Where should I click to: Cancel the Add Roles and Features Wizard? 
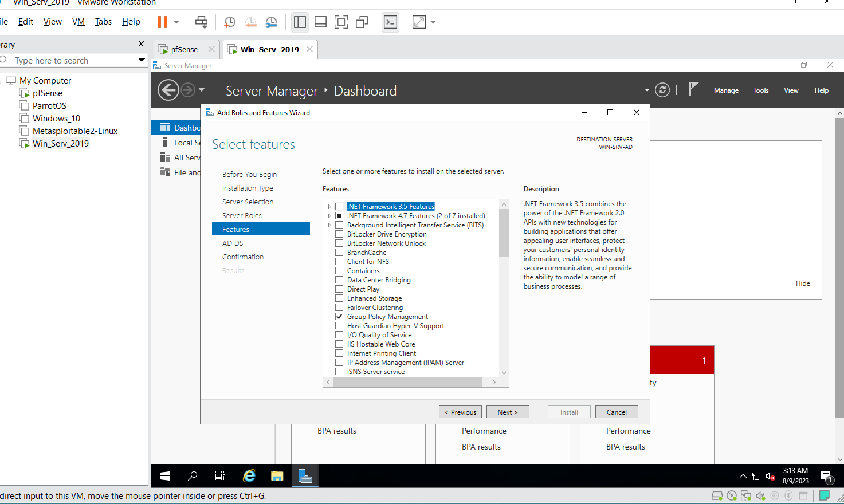tap(617, 412)
